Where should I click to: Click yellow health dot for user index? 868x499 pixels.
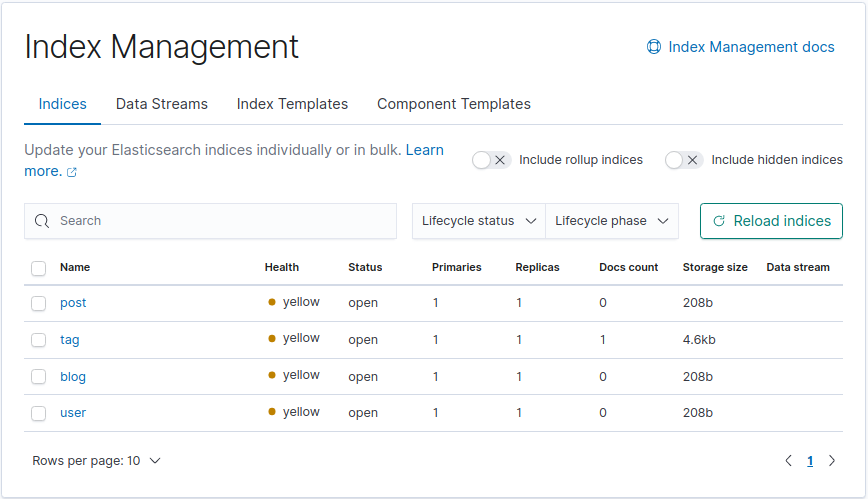point(272,412)
